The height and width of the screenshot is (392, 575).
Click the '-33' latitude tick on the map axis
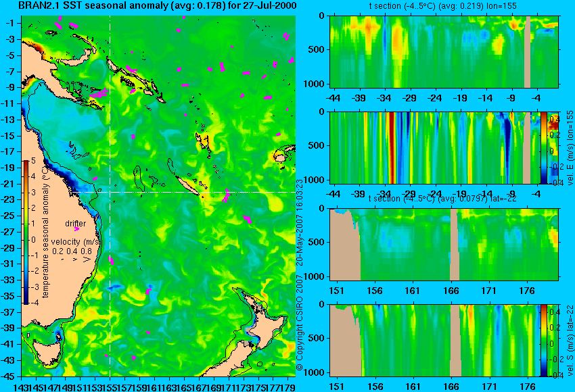[8, 280]
